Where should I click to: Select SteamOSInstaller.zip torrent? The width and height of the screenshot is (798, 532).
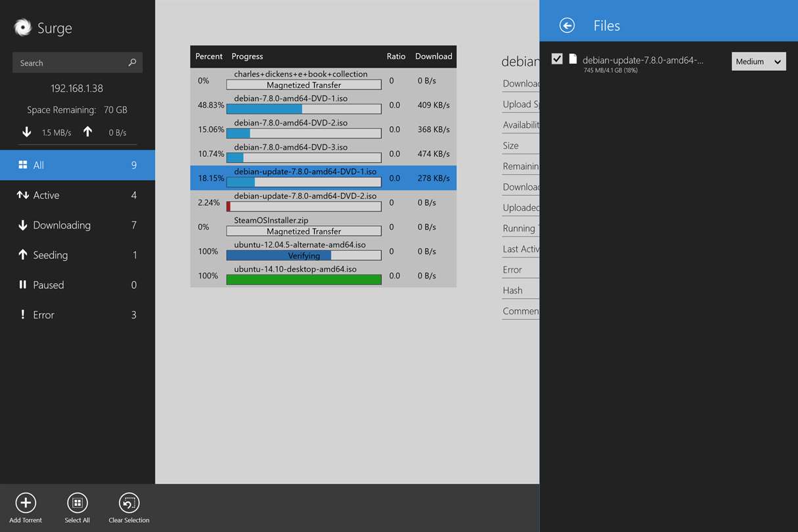pos(323,226)
